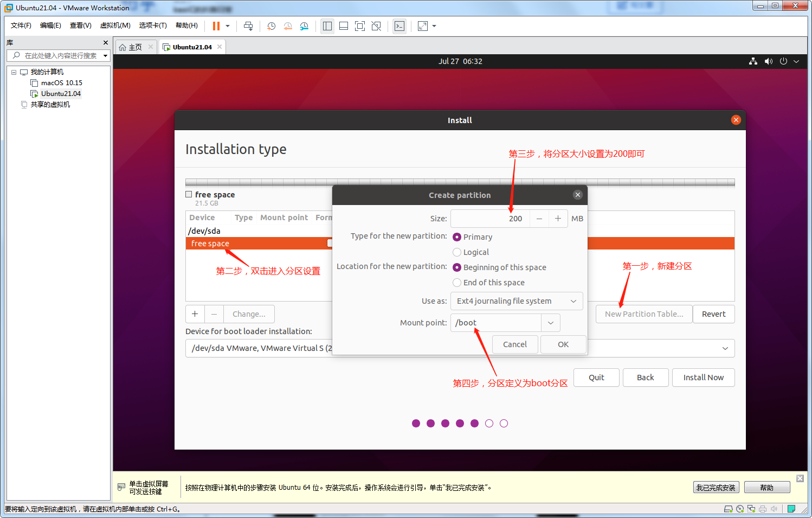Viewport: 812px width, 518px height.
Task: Open the 文件(F) menu
Action: pyautogui.click(x=21, y=25)
